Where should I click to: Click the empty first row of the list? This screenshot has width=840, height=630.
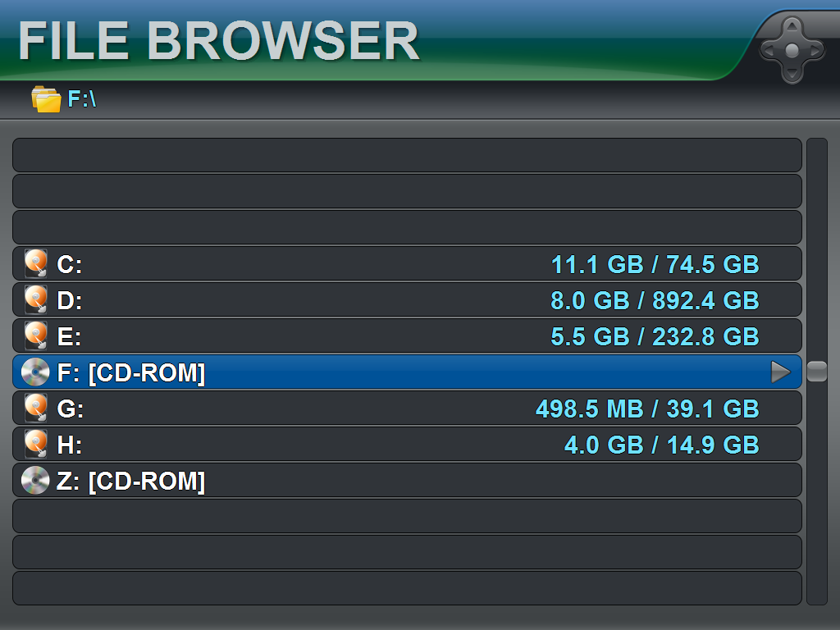point(407,155)
